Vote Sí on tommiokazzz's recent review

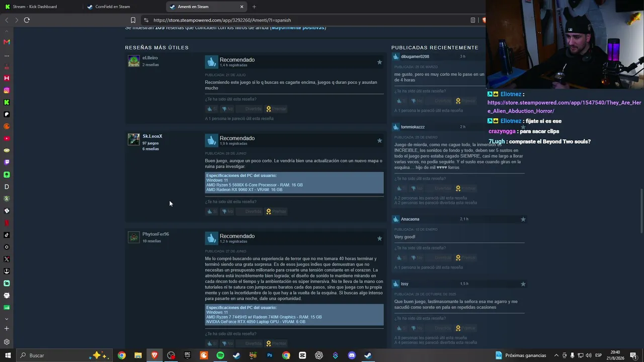pyautogui.click(x=401, y=188)
